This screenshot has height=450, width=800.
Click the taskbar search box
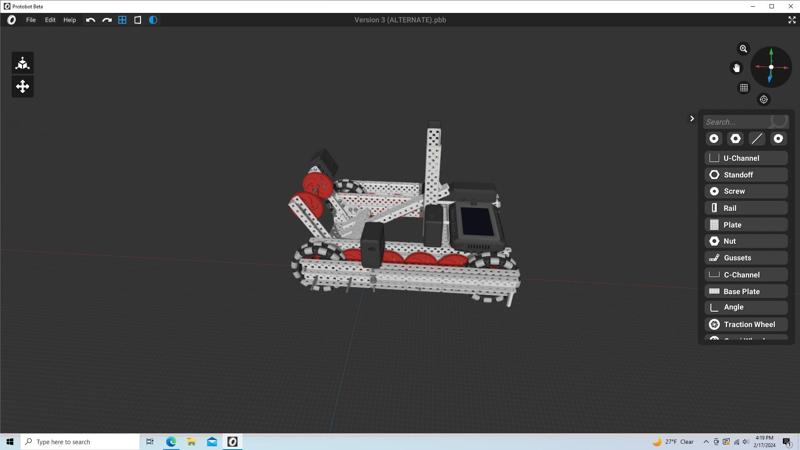[80, 442]
